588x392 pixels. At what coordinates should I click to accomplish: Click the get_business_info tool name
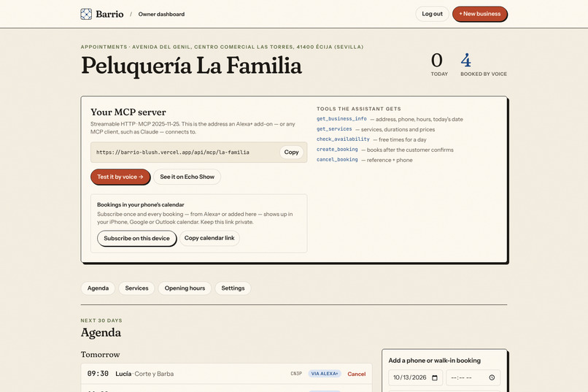tap(341, 118)
